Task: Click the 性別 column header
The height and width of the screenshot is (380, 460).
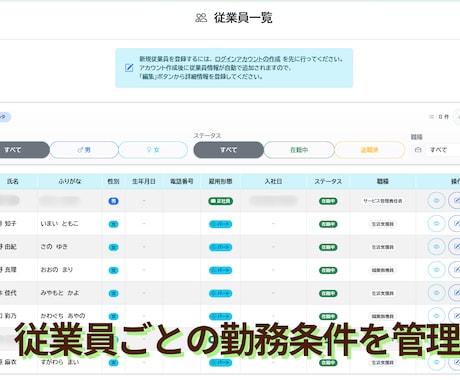Action: point(113,181)
